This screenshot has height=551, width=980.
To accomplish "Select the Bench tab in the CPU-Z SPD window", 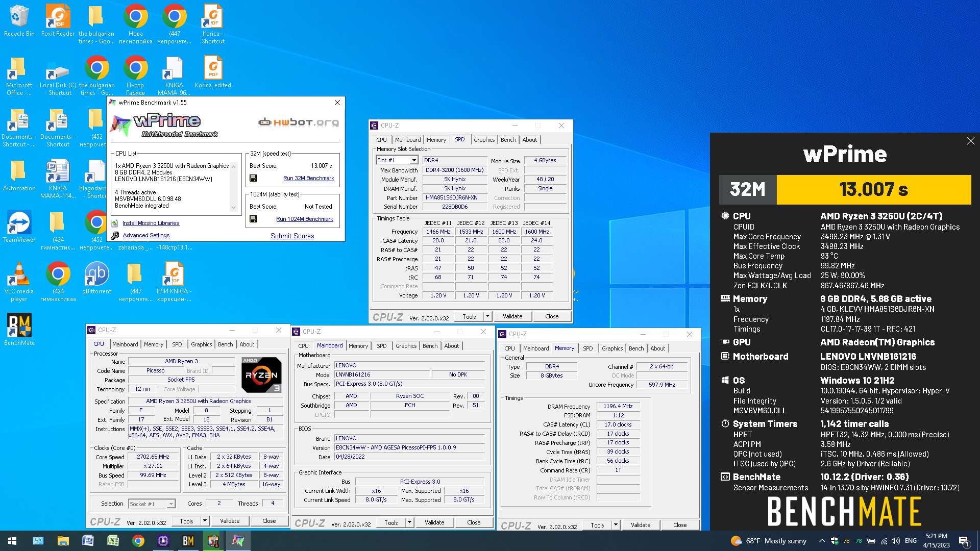I will 508,140.
